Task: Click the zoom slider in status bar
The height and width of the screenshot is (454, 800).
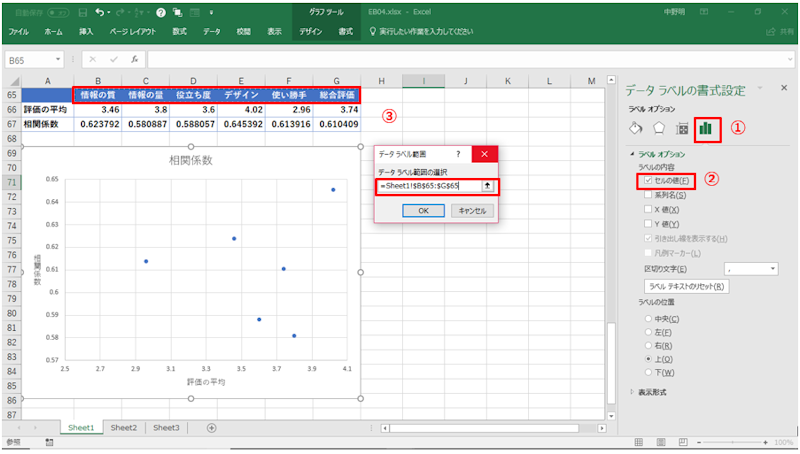Action: [x=737, y=442]
